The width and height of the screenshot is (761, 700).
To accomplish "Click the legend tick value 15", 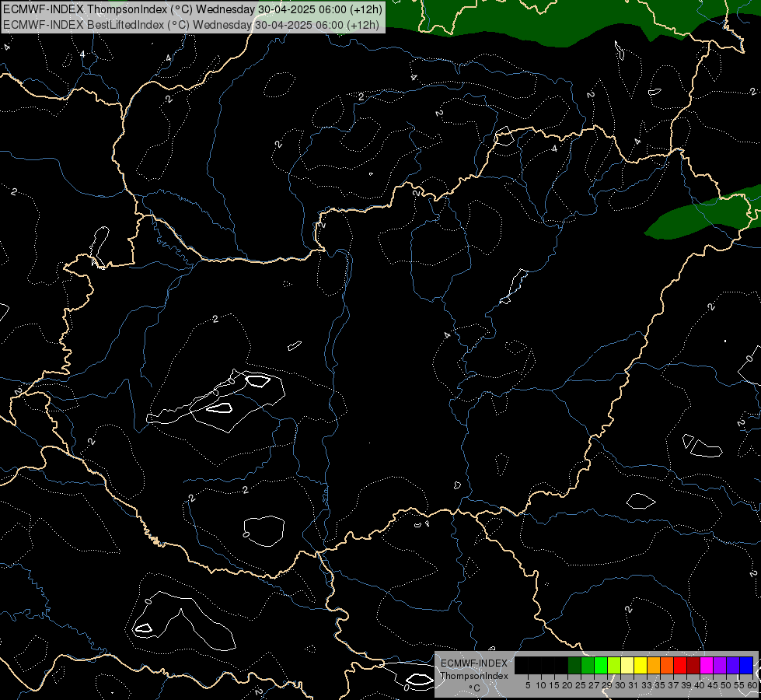I will point(554,685).
